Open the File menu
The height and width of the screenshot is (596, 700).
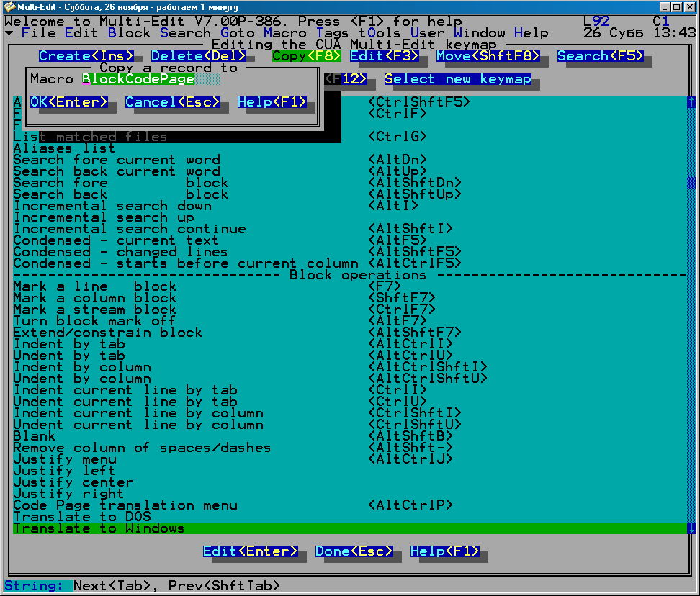click(x=38, y=33)
